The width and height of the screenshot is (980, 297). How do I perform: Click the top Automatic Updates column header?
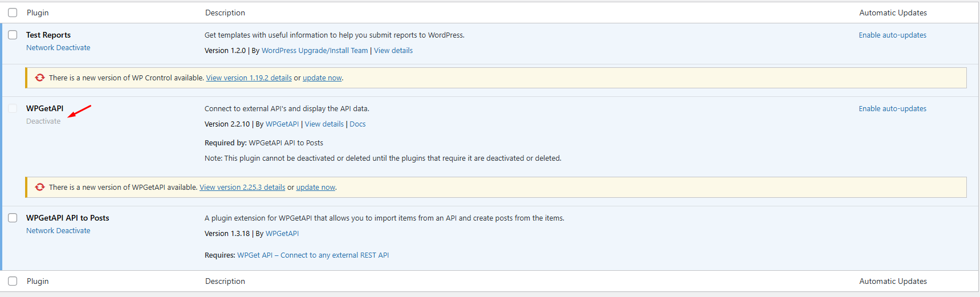point(893,13)
